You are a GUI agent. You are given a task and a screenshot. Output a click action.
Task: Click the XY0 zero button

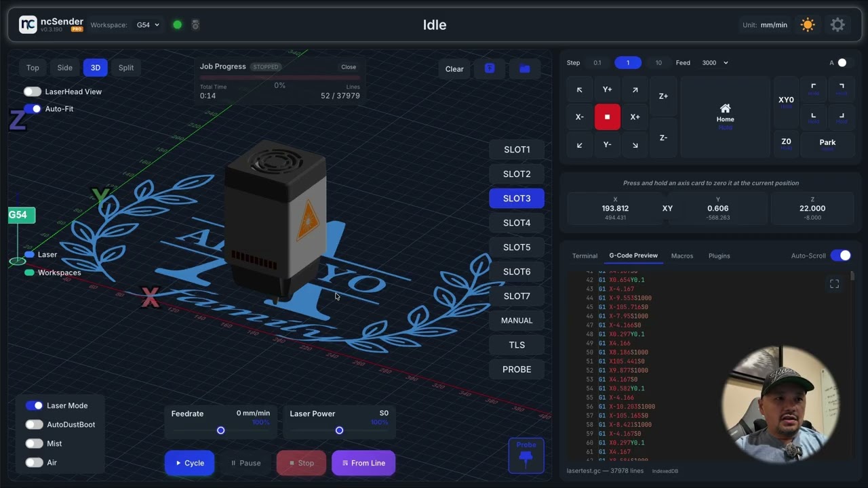point(786,102)
